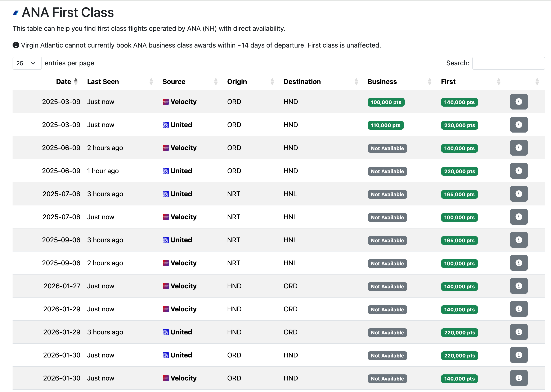Click 110,000 pts Business badge for 2025-03-09 United

[x=385, y=125]
